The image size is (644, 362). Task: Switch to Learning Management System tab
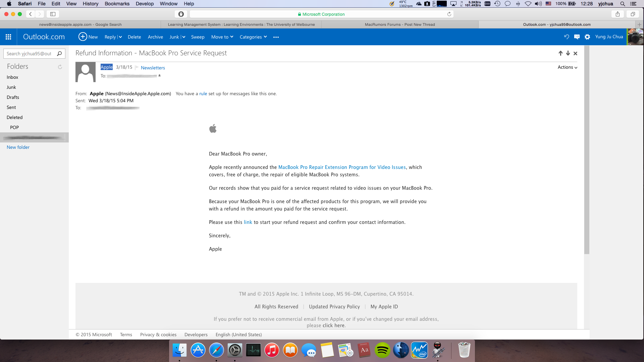pos(241,24)
